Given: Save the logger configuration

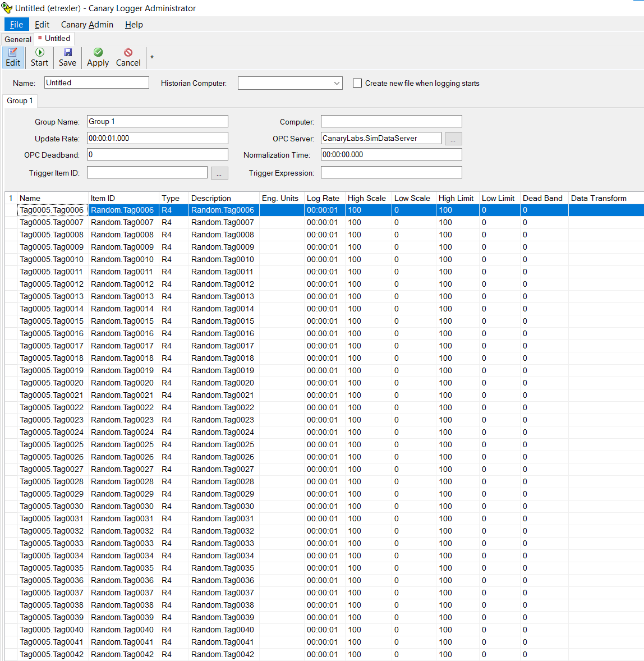Looking at the screenshot, I should 67,57.
